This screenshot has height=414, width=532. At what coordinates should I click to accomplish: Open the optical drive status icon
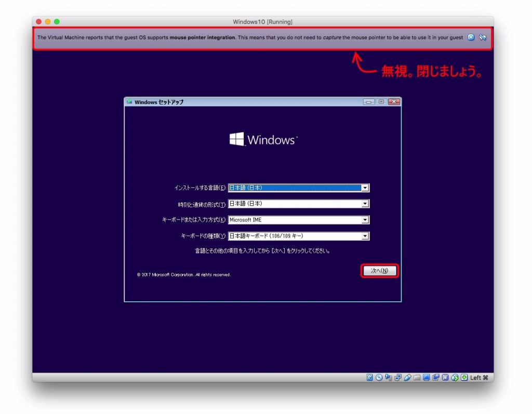point(379,377)
